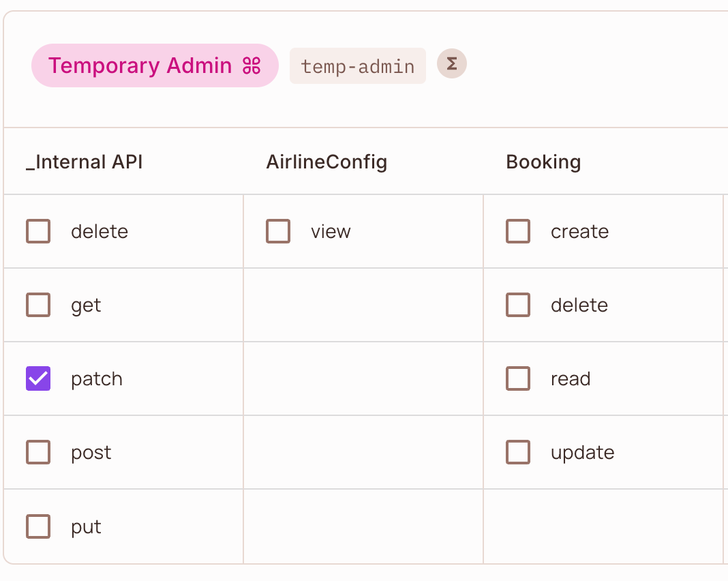This screenshot has width=728, height=581.
Task: Enable the create permission for Booking
Action: pyautogui.click(x=518, y=231)
